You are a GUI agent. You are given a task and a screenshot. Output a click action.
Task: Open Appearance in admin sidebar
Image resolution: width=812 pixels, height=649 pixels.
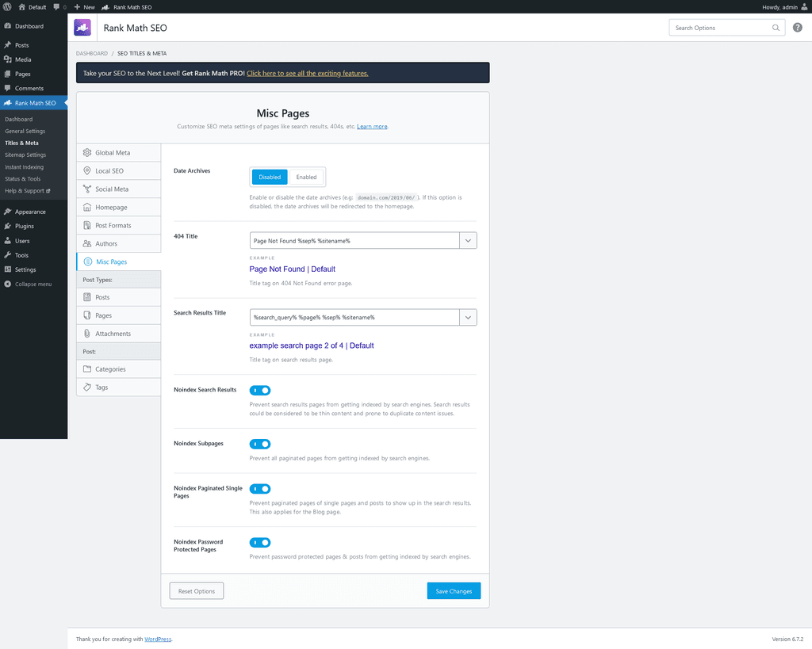pos(33,212)
